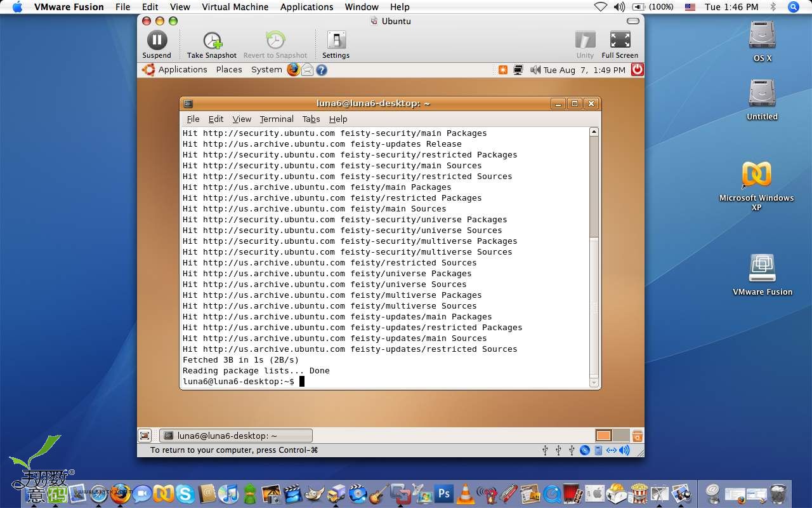This screenshot has width=812, height=508.
Task: Launch Firefox from the Ubuntu top panel
Action: click(x=293, y=70)
